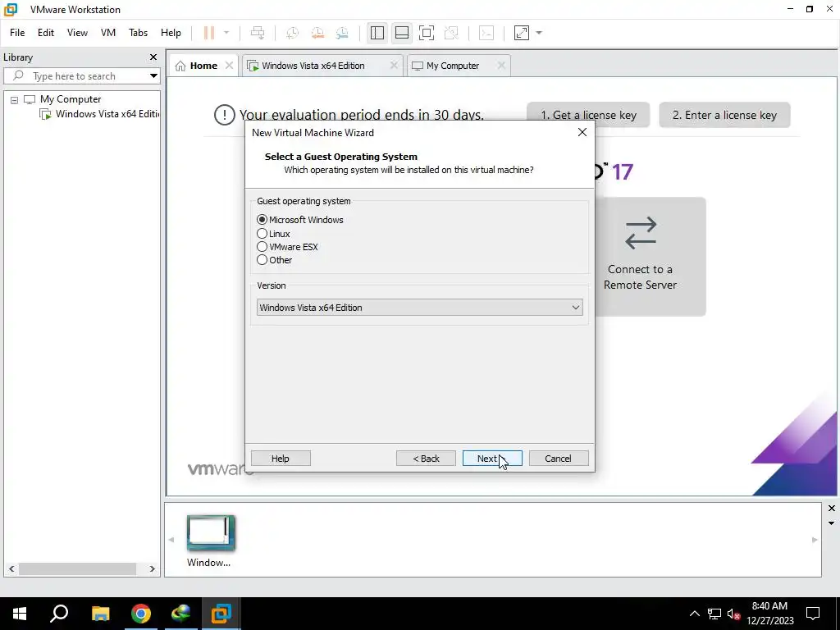
Task: Click the Library search field
Action: [x=80, y=76]
